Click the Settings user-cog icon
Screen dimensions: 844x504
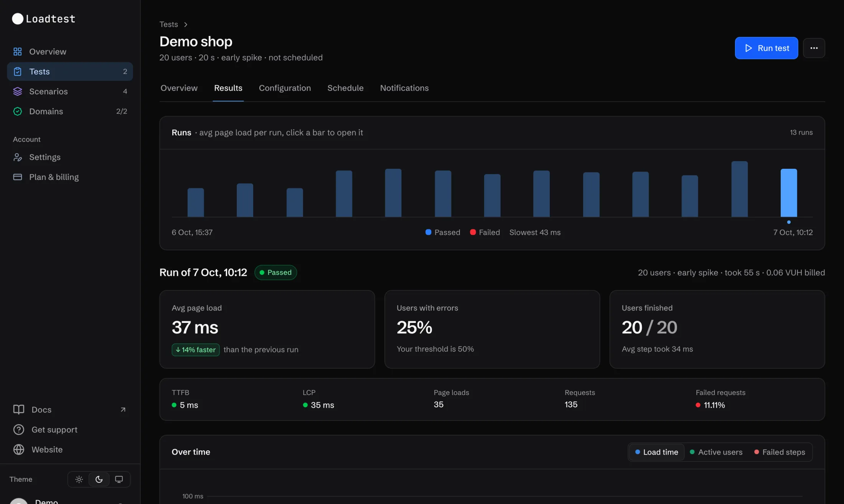[18, 157]
